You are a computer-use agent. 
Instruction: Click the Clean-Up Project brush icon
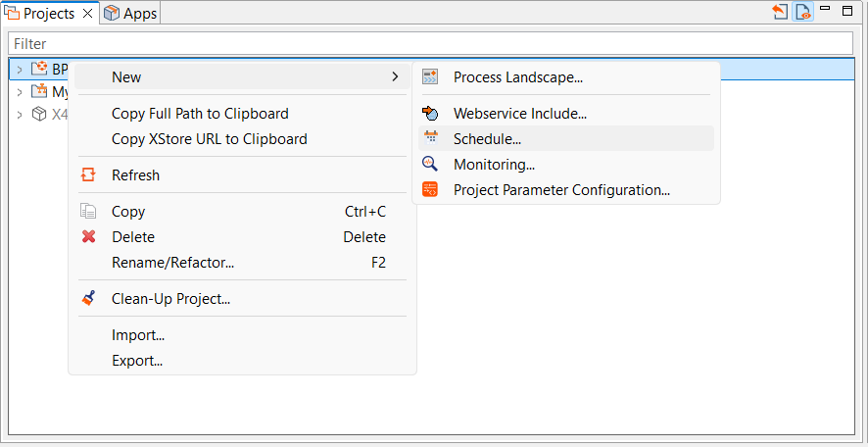[x=88, y=299]
